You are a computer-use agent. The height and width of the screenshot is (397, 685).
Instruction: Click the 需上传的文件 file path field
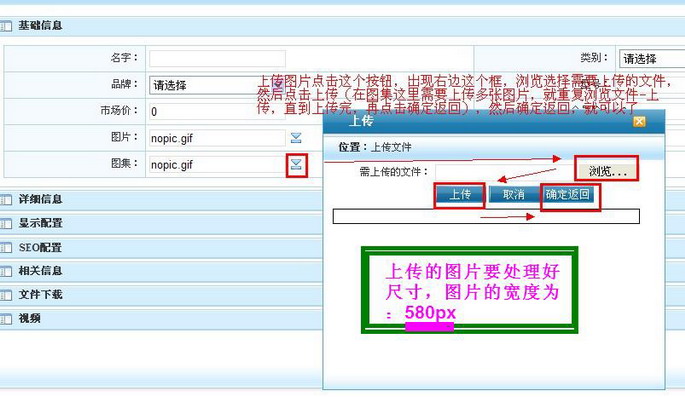(x=505, y=172)
